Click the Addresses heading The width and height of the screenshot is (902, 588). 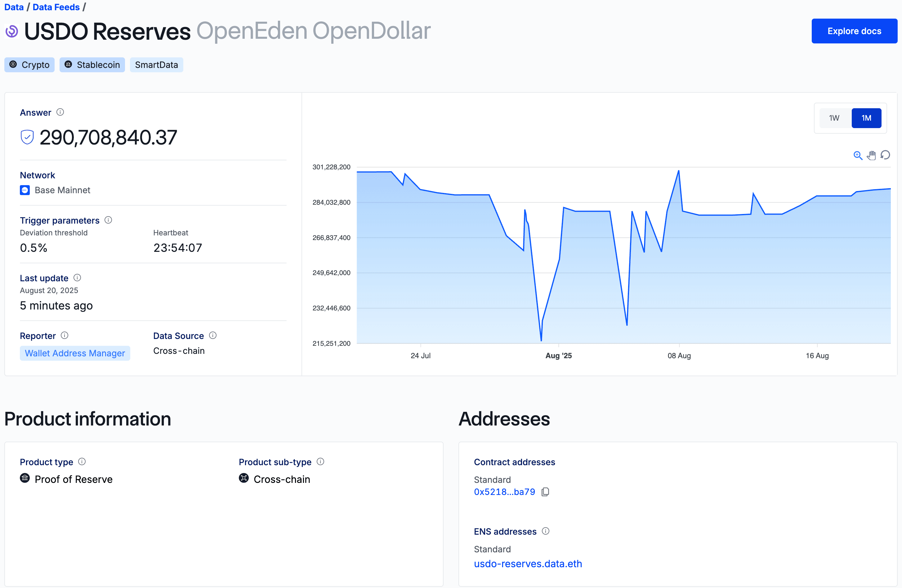tap(504, 419)
